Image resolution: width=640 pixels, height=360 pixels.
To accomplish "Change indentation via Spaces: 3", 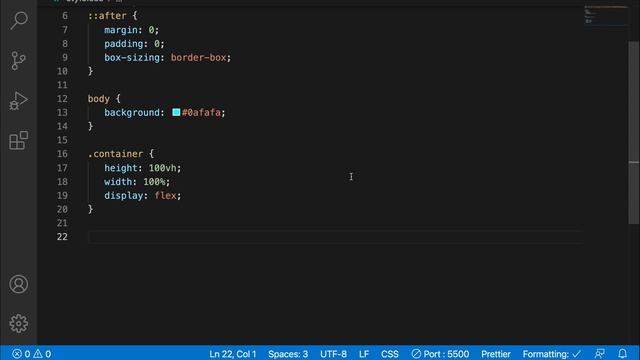I will (288, 354).
